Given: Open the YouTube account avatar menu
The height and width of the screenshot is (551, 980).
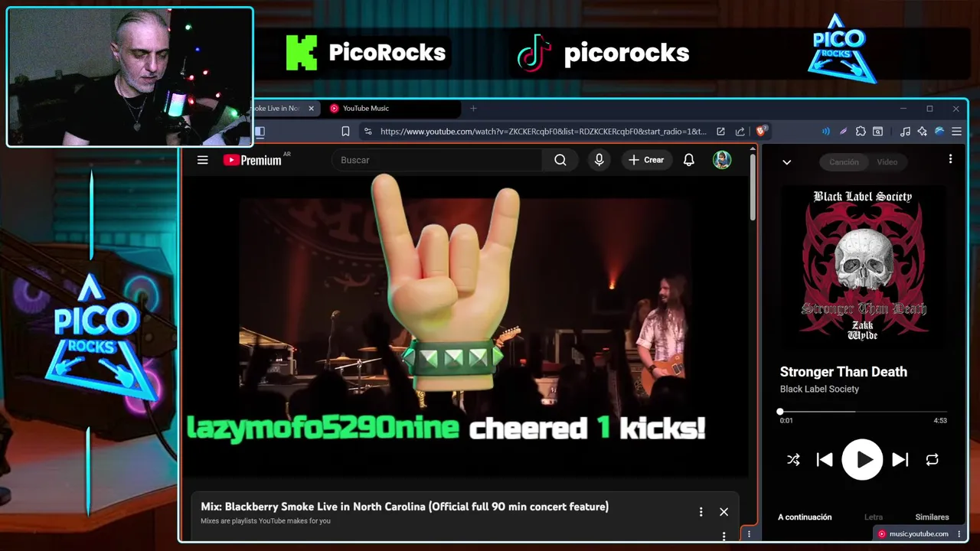Looking at the screenshot, I should coord(722,160).
